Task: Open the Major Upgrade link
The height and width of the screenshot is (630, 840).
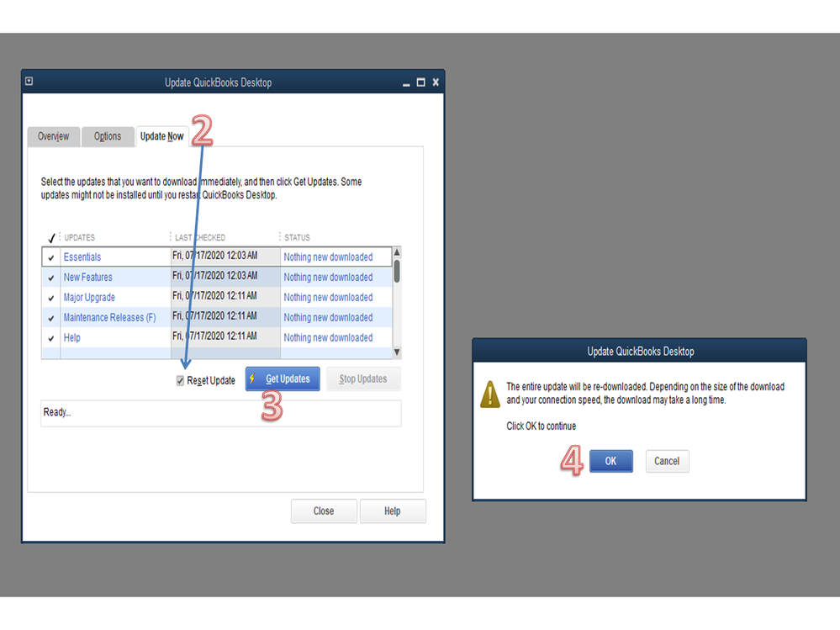Action: click(89, 297)
